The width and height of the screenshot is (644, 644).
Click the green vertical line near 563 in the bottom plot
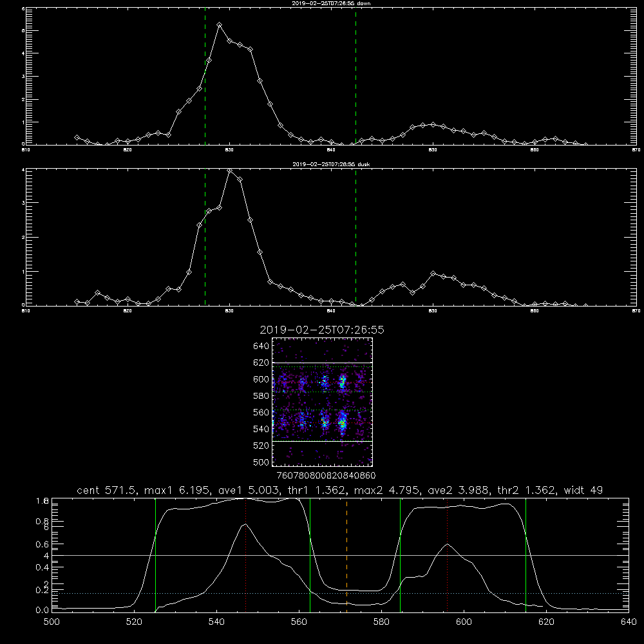(x=310, y=555)
